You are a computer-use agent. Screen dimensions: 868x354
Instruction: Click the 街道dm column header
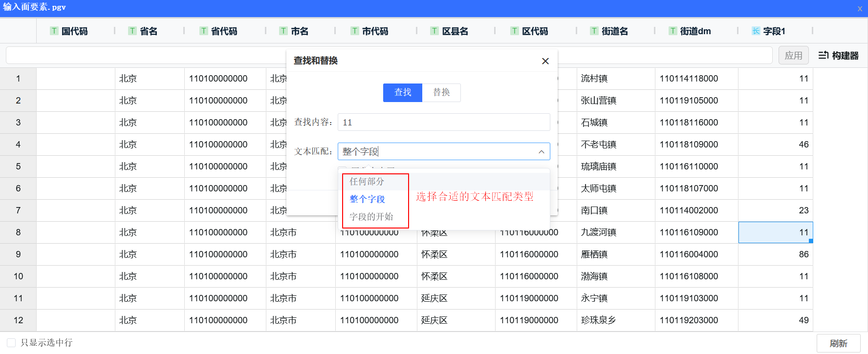(695, 31)
